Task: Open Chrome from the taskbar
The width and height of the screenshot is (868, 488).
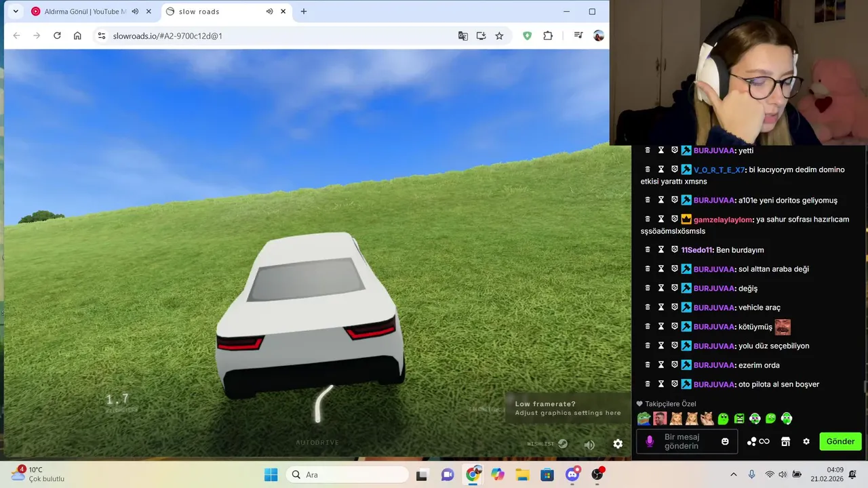Action: click(x=473, y=474)
